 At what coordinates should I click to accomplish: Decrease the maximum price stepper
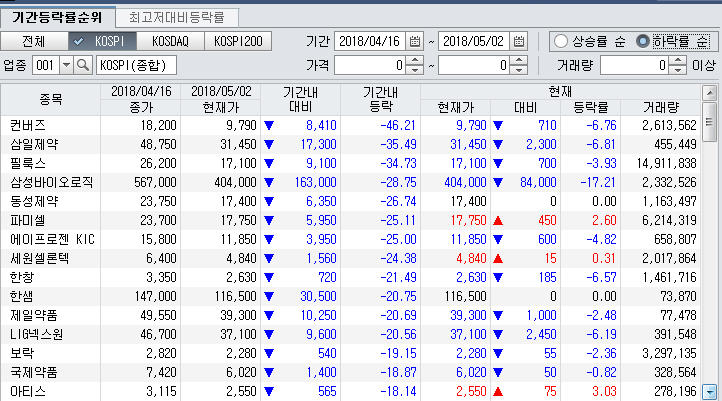pyautogui.click(x=518, y=70)
